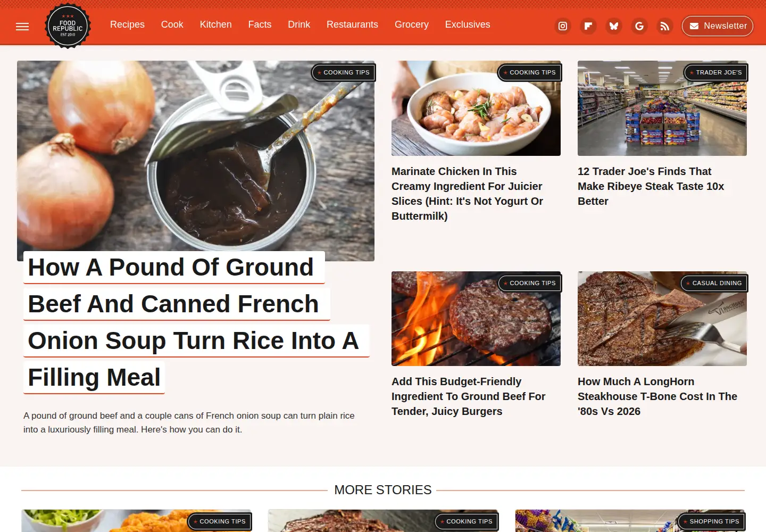This screenshot has height=532, width=766.
Task: Open the Flipboard social icon
Action: [x=588, y=26]
